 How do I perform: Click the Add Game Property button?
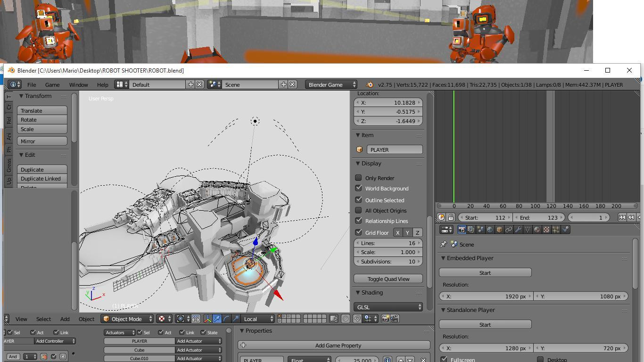pyautogui.click(x=334, y=345)
